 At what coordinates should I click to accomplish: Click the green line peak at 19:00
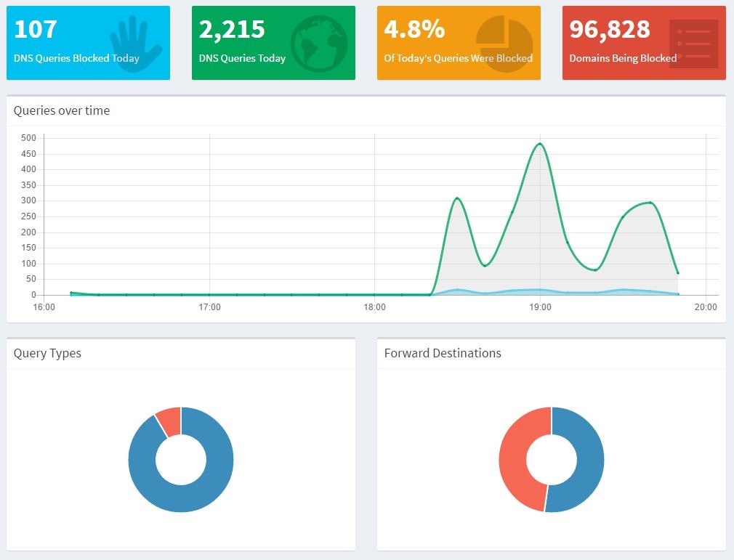539,144
